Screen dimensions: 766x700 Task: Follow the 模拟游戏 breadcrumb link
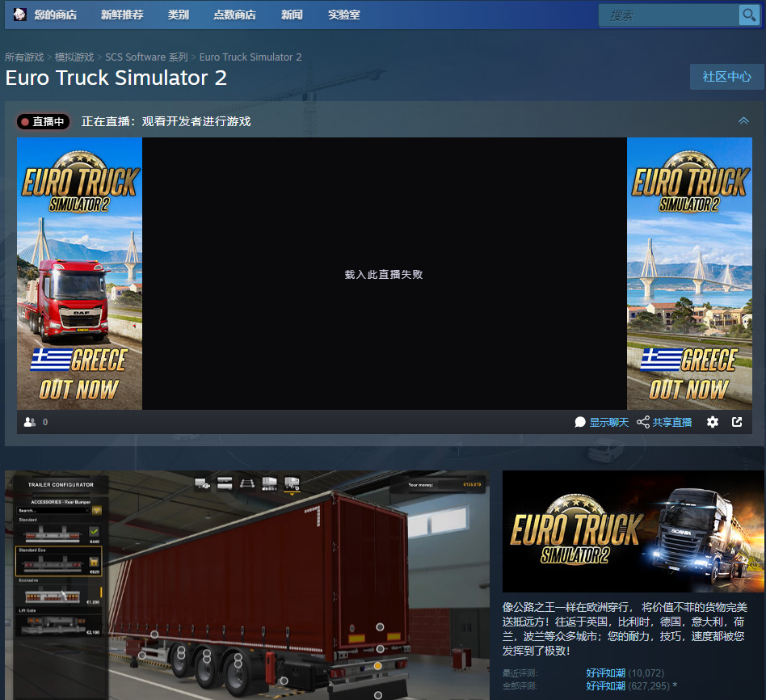(74, 57)
